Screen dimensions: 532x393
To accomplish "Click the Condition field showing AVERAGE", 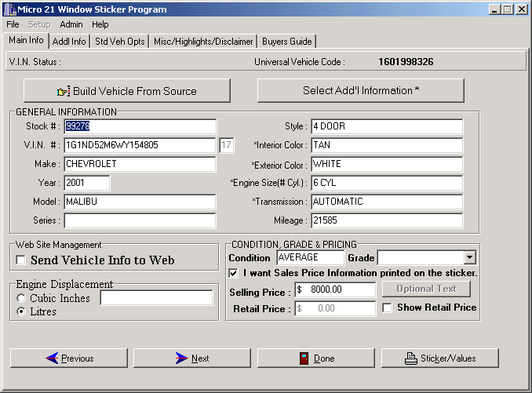I will point(310,257).
